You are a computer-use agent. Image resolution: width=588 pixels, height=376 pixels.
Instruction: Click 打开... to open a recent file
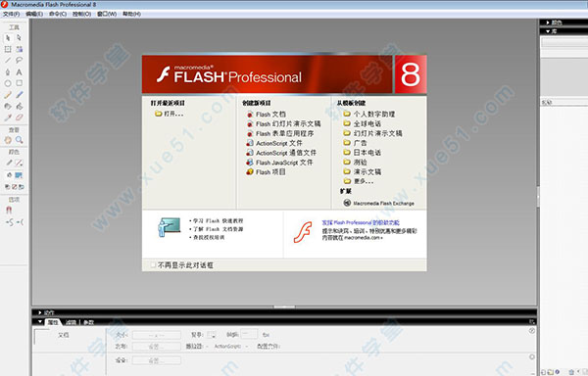tap(170, 114)
